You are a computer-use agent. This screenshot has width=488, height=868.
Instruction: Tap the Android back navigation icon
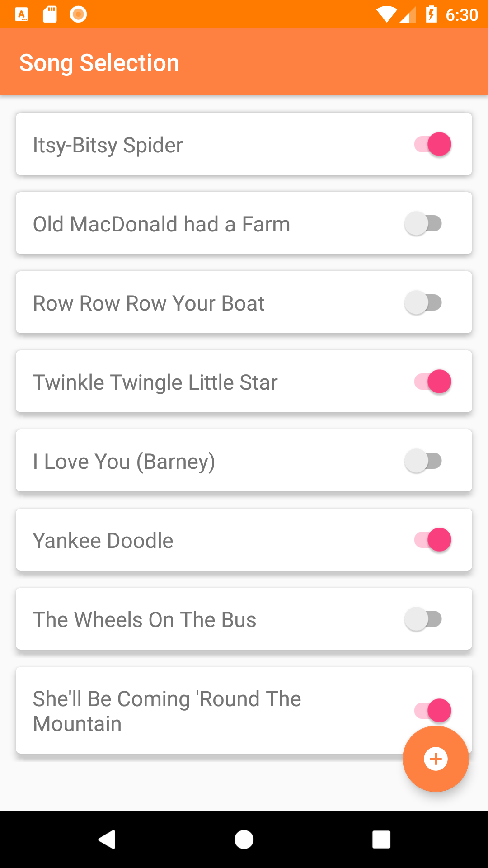coord(107,840)
